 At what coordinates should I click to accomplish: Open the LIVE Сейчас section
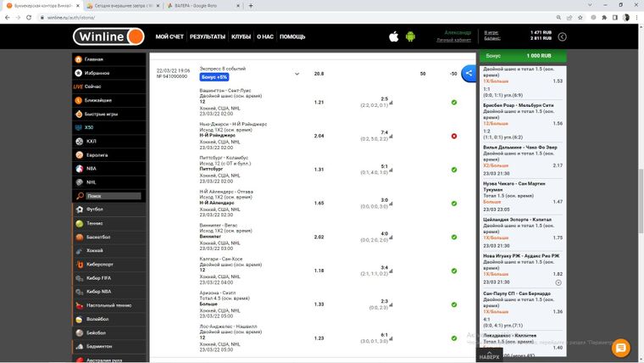coord(87,87)
